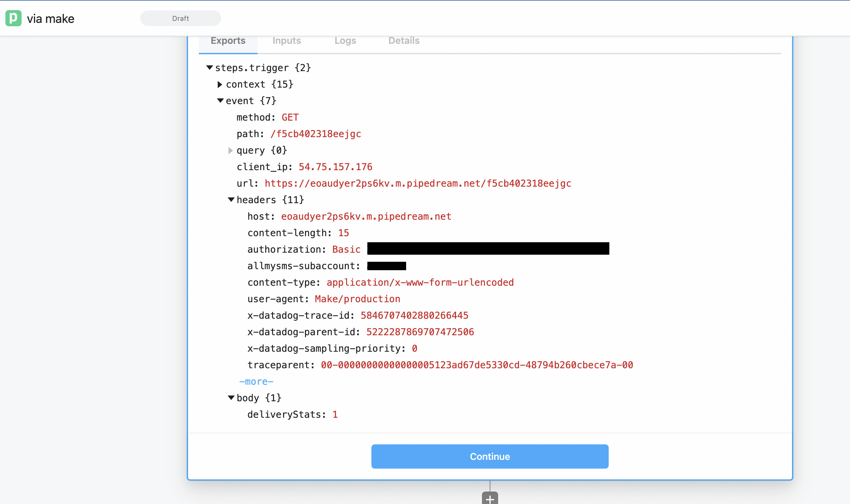Viewport: 850px width, 504px height.
Task: Click the plus add-step icon below the panel
Action: pyautogui.click(x=490, y=499)
